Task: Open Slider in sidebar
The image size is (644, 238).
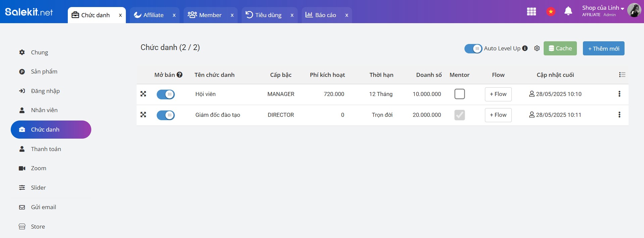Action: tap(51, 188)
